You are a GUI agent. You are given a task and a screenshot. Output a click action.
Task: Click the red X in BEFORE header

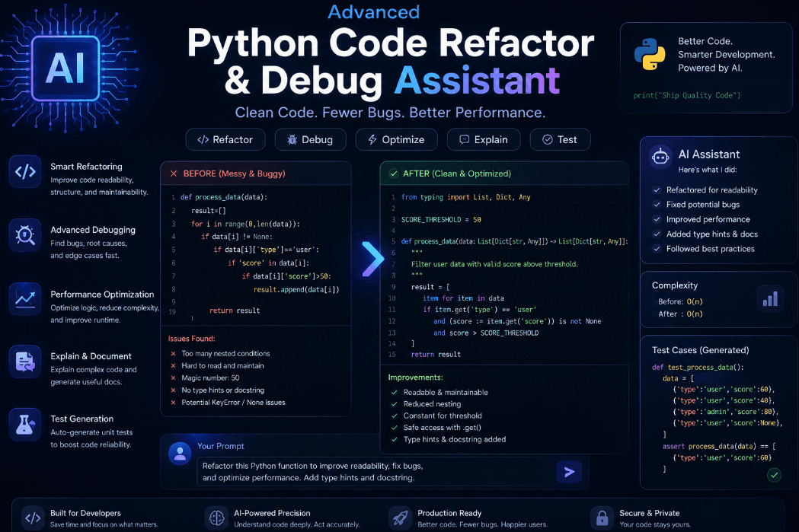coord(173,174)
